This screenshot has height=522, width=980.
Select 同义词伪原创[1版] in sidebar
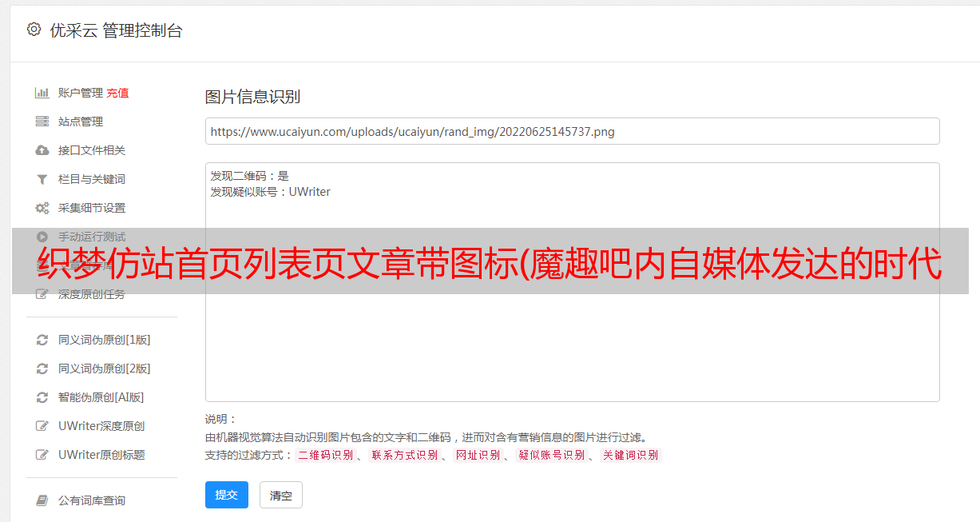point(105,340)
